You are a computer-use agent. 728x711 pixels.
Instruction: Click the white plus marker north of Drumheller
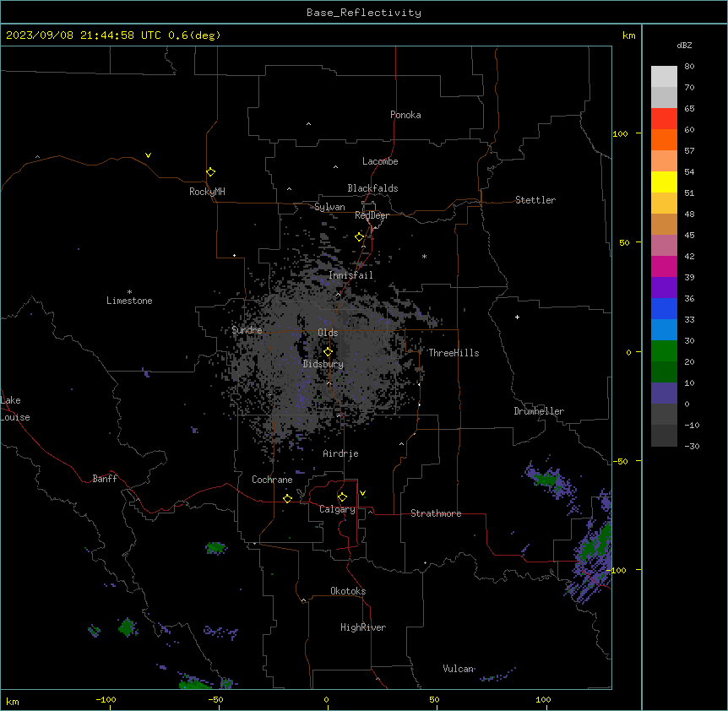click(x=517, y=317)
